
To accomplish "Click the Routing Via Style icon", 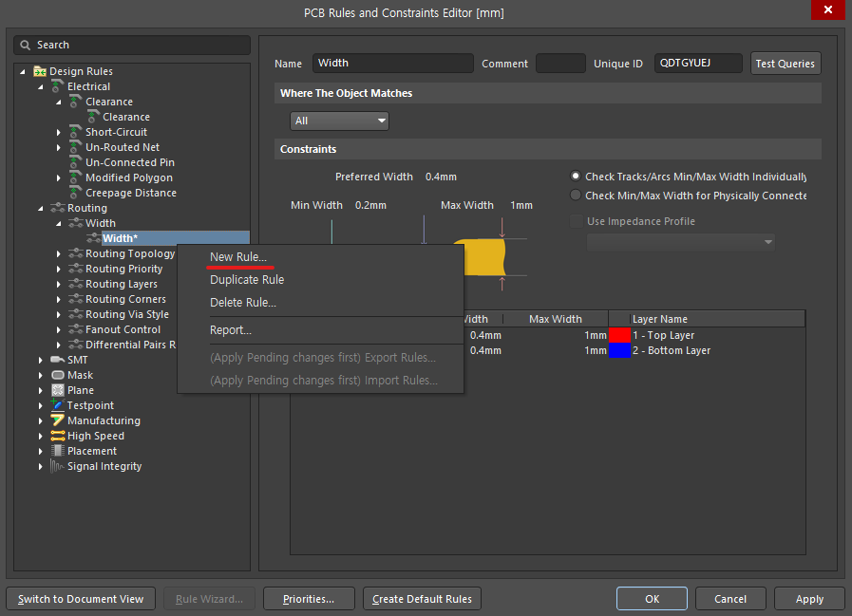I will point(76,314).
